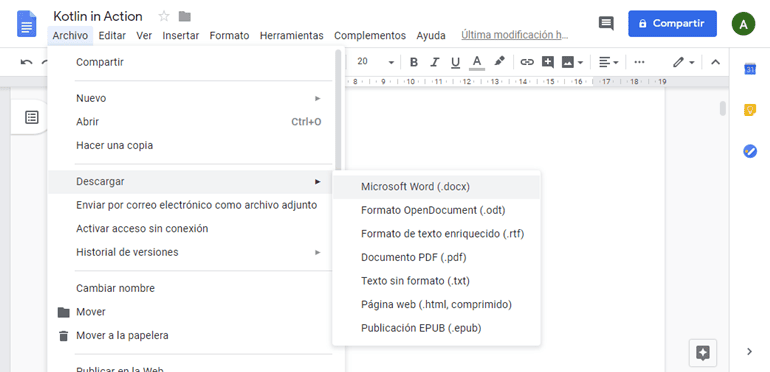The image size is (770, 372).
Task: Open the Ver menu
Action: (144, 35)
